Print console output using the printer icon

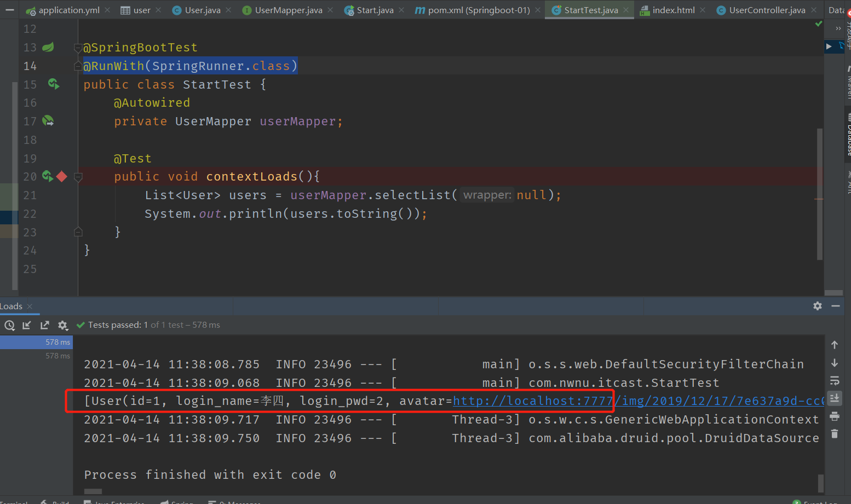click(835, 416)
